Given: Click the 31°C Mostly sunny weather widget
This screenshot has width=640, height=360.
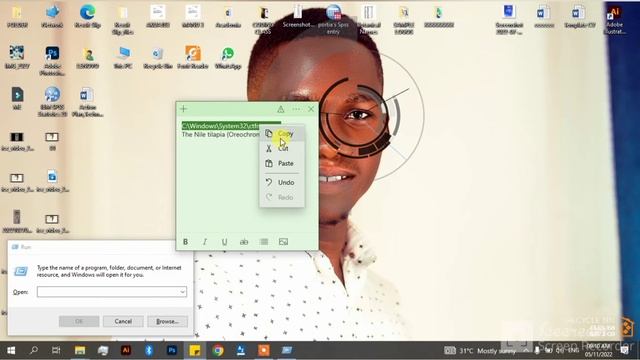Looking at the screenshot, I should 480,351.
